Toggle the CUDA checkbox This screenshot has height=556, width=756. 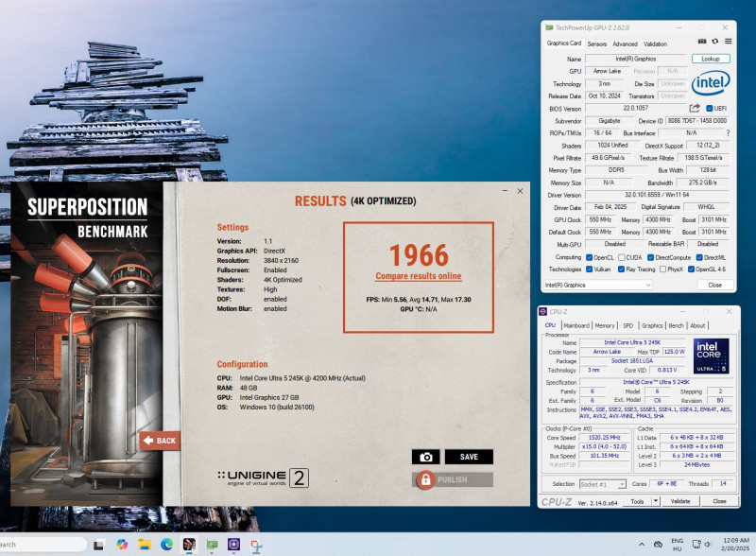[622, 257]
